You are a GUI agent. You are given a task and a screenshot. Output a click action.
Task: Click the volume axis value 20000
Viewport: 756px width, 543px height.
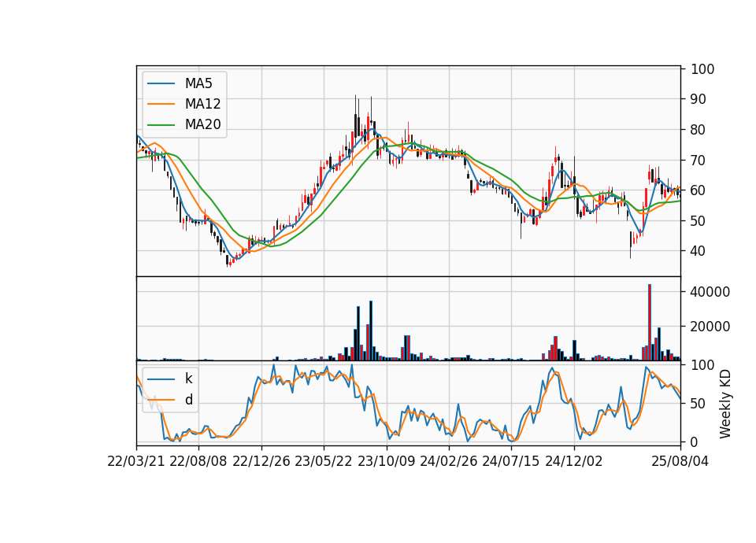click(x=710, y=326)
